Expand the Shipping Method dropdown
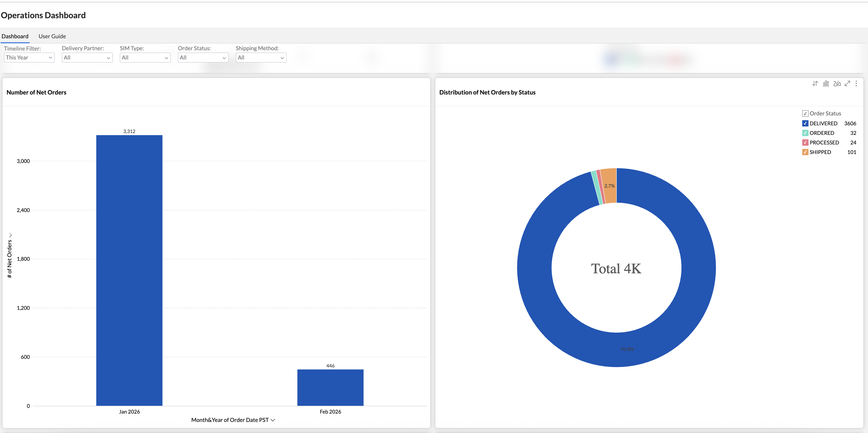Screen dimensions: 868x433 point(261,58)
